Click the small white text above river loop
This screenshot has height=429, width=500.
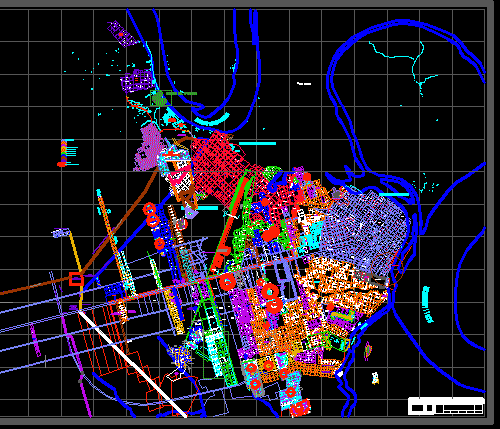(304, 84)
